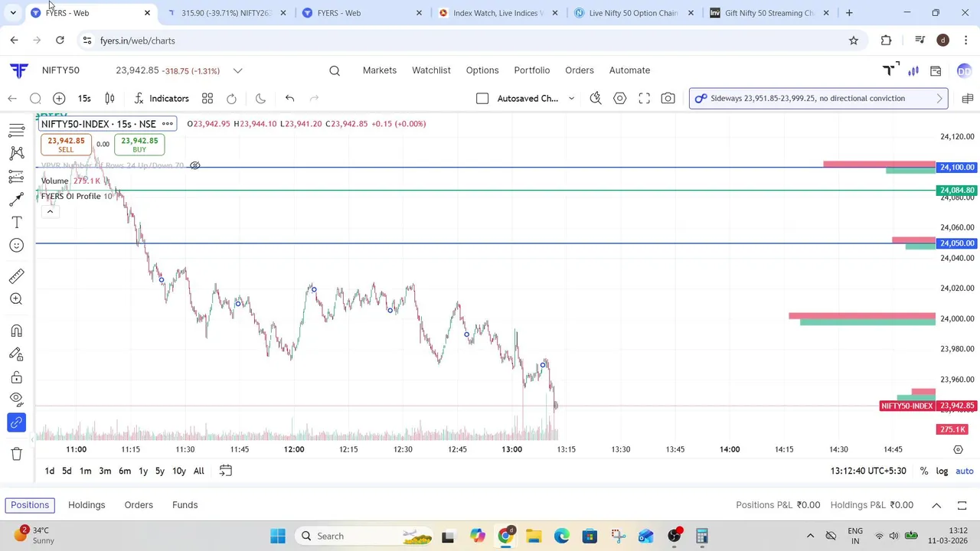
Task: Open the Fibonacci tools group
Action: click(16, 177)
